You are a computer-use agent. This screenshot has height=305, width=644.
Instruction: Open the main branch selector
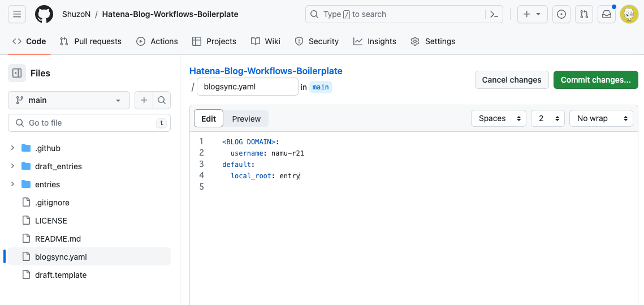(68, 100)
